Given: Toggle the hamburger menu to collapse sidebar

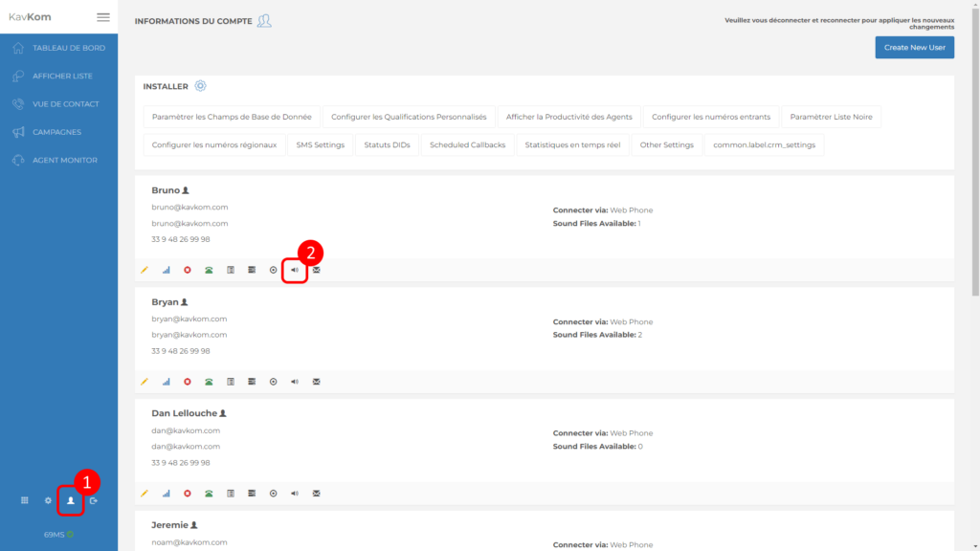Looking at the screenshot, I should pos(103,17).
